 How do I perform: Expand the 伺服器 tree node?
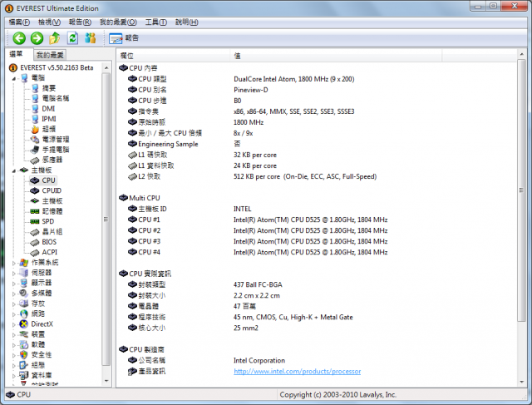click(14, 273)
